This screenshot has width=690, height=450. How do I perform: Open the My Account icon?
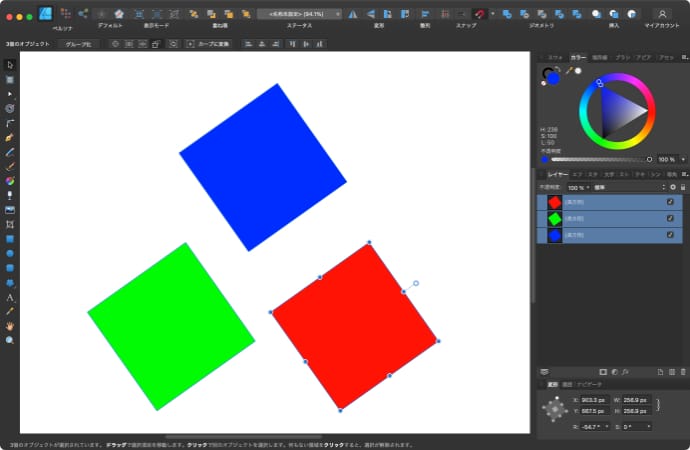click(x=661, y=14)
